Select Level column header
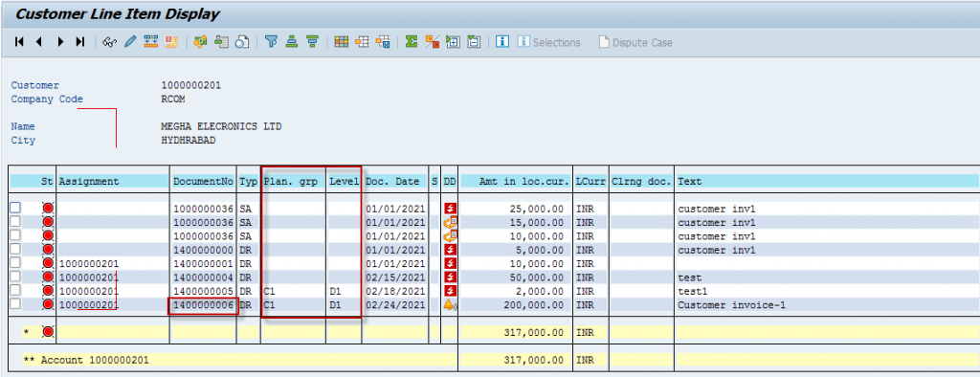Image resolution: width=980 pixels, height=377 pixels. coord(344,181)
